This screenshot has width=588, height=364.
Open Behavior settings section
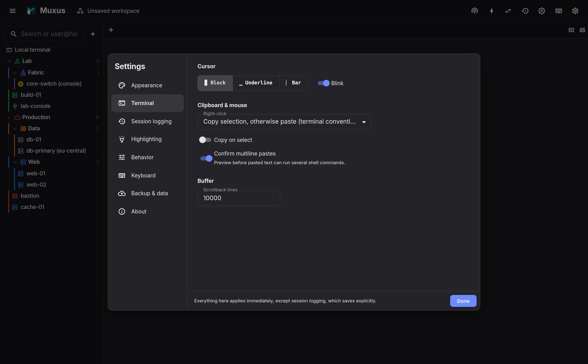point(147,157)
